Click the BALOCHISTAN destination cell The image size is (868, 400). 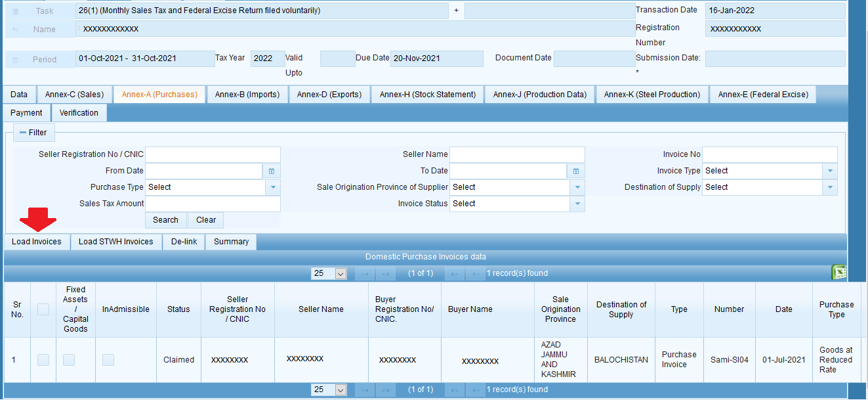coord(621,360)
